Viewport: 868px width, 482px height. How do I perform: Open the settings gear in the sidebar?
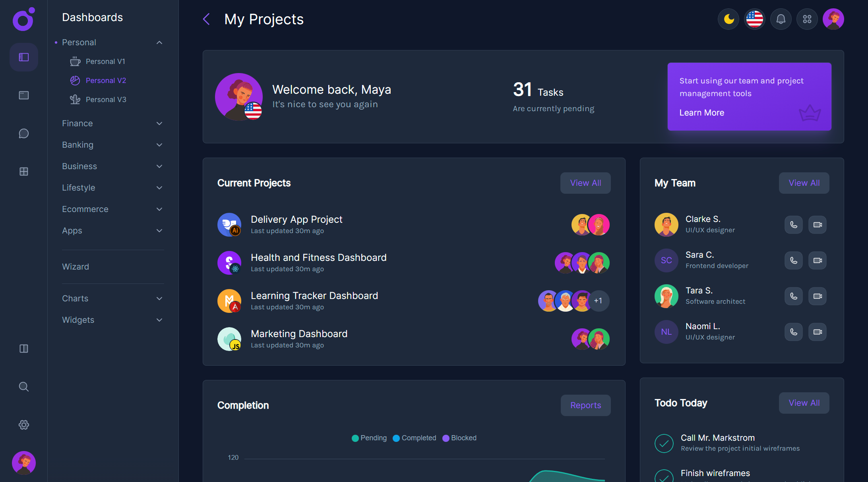(x=23, y=424)
